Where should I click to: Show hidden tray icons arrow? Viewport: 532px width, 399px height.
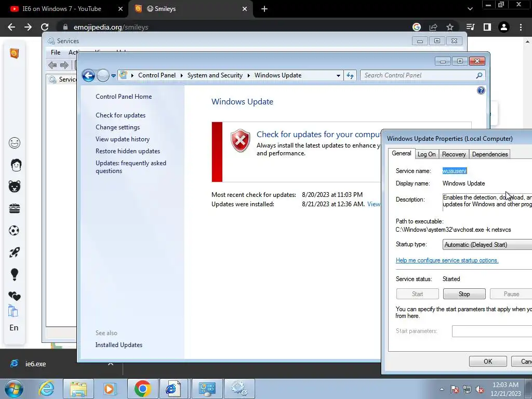tap(442, 389)
